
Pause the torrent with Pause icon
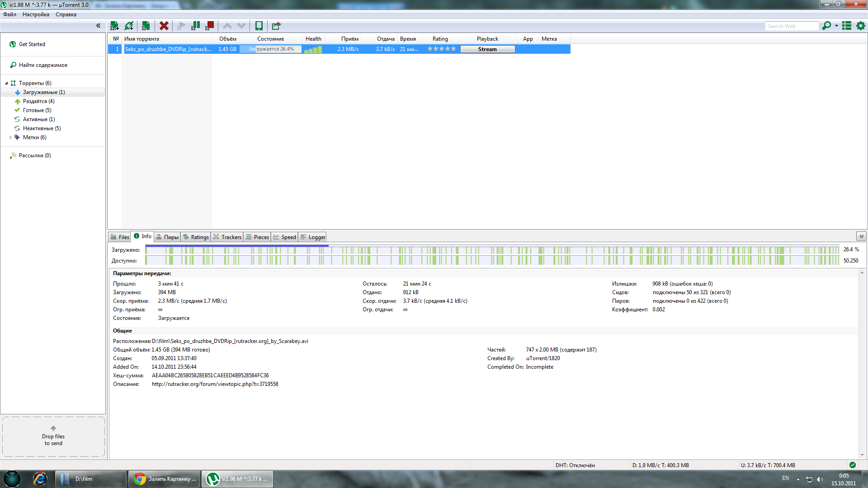[196, 26]
